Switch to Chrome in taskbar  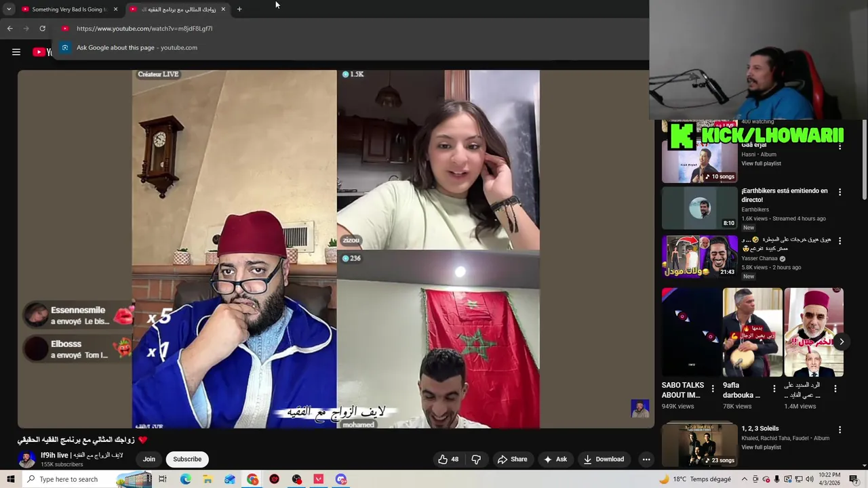point(252,479)
